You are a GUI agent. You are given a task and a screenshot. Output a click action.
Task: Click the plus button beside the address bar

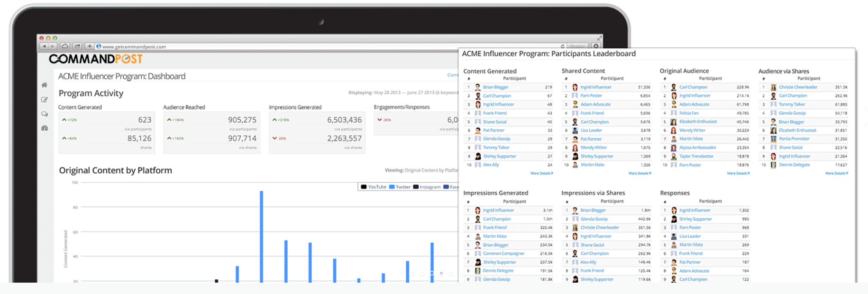tap(89, 46)
